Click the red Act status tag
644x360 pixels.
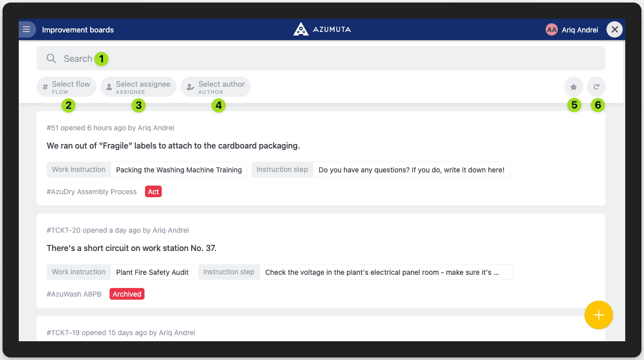(x=153, y=192)
